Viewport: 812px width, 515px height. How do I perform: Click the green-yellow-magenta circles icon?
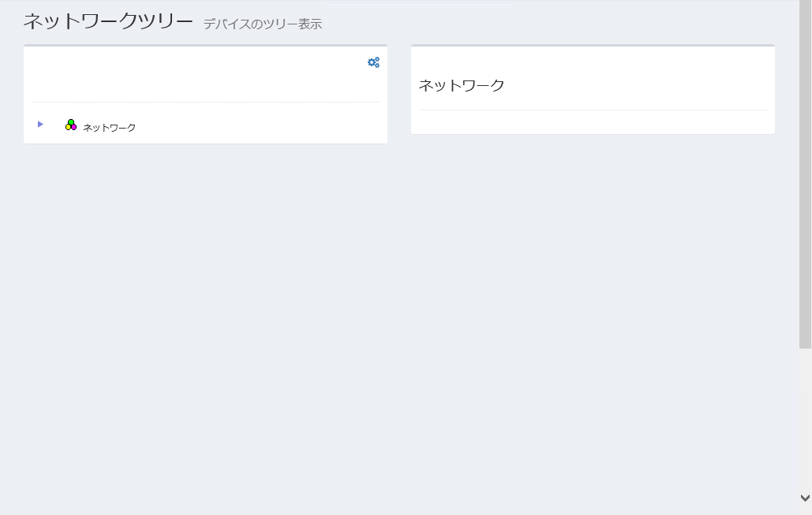71,125
